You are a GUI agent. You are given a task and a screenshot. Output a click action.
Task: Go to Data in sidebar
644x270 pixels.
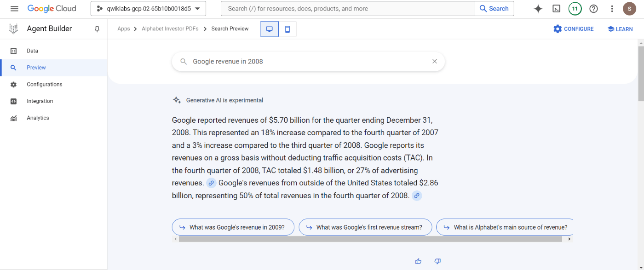53,51
